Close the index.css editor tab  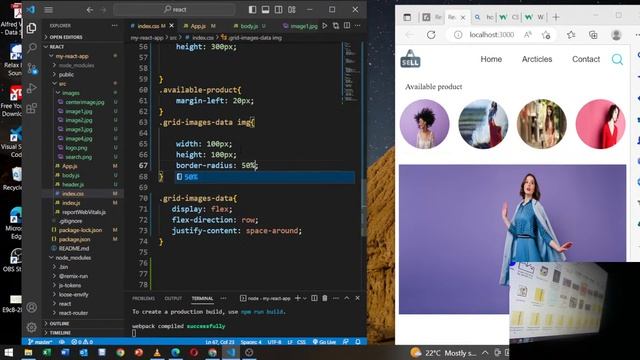pyautogui.click(x=171, y=26)
